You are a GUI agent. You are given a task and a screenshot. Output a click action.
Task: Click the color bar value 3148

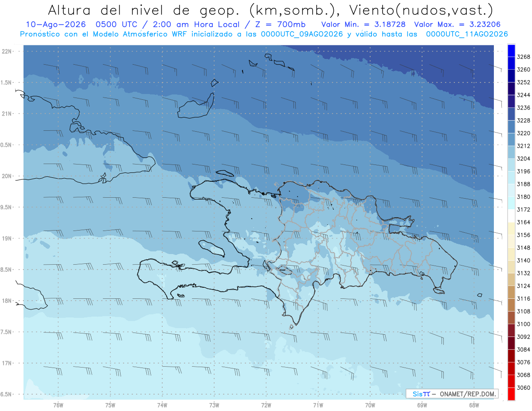[x=524, y=247]
